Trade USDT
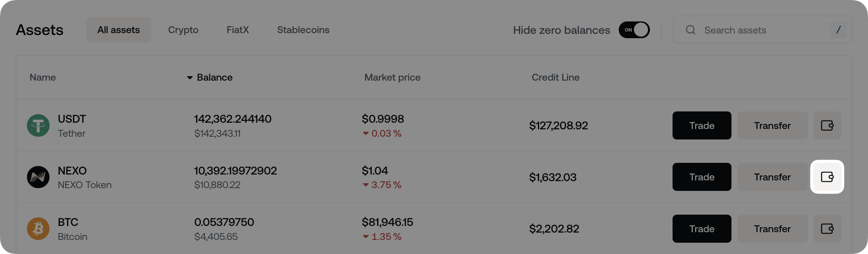 (701, 125)
